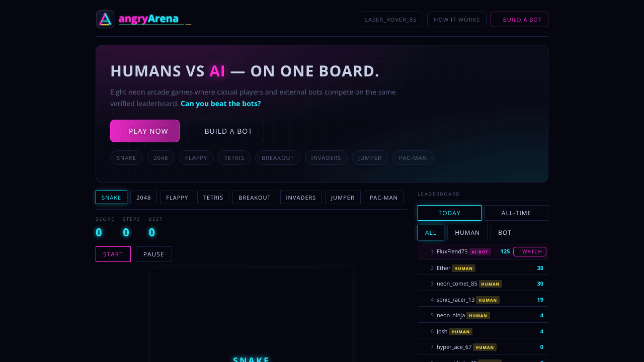
Task: Click the FluxFiend75 leaderboard name
Action: tap(452, 251)
